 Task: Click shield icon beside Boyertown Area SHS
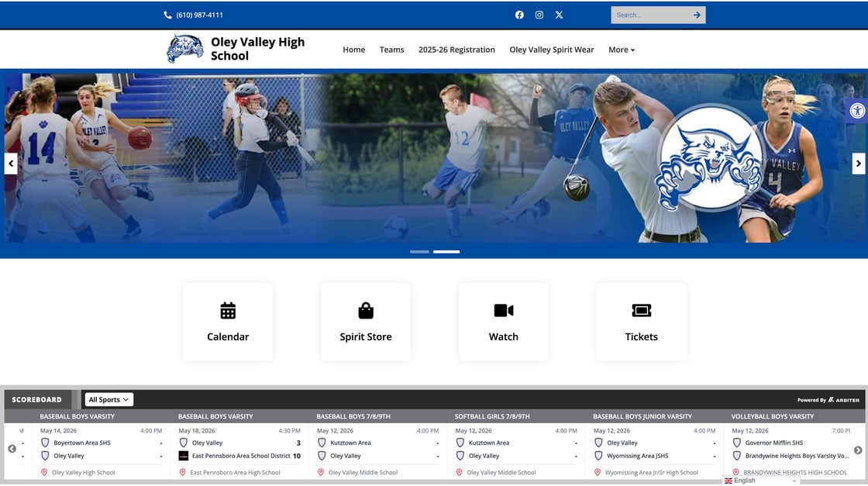(46, 443)
